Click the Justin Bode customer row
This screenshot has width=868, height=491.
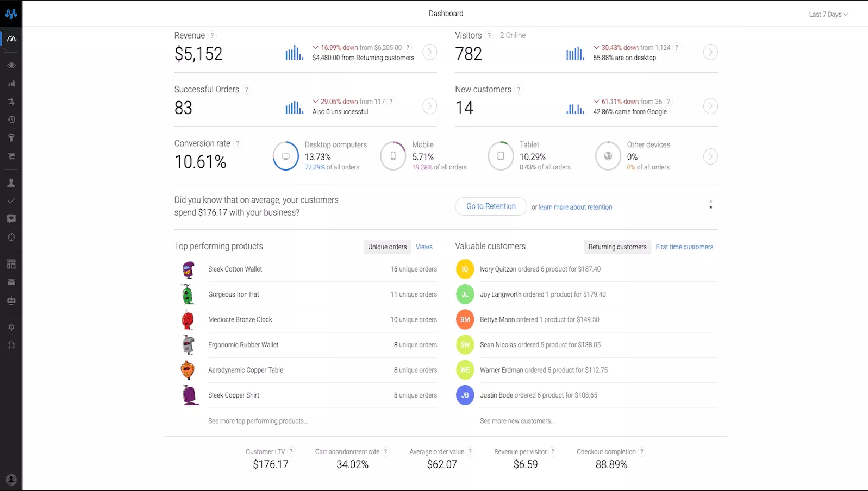click(x=586, y=395)
